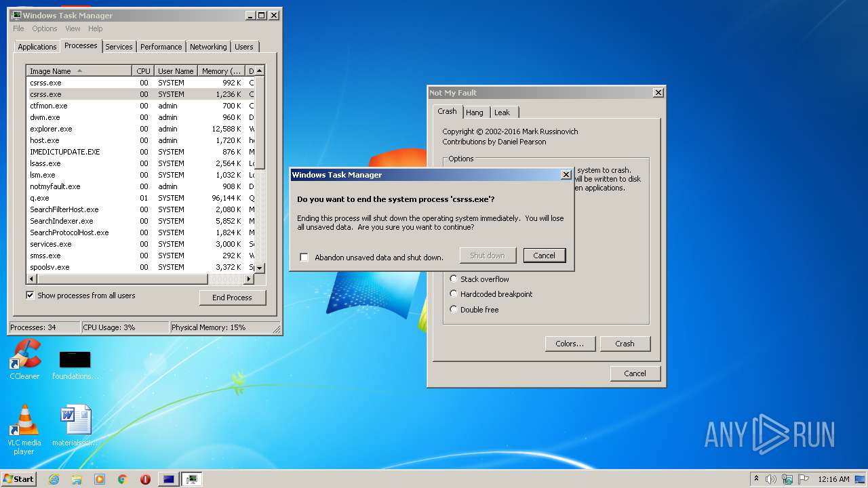Viewport: 868px width, 488px height.
Task: Click the volume speaker tray icon
Action: point(771,479)
